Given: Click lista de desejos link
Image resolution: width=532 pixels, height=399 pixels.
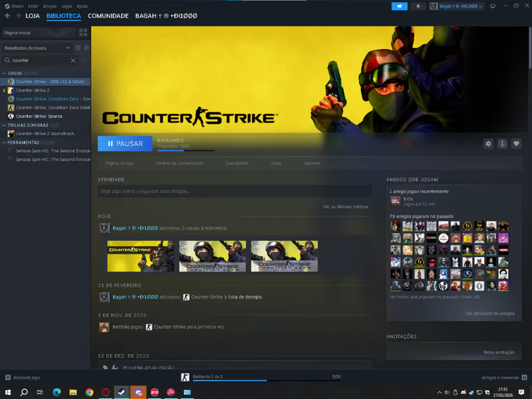Looking at the screenshot, I should coord(245,297).
